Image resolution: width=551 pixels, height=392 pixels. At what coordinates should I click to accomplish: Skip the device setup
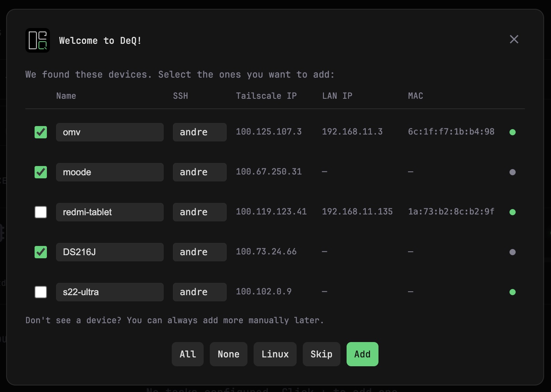pos(321,354)
